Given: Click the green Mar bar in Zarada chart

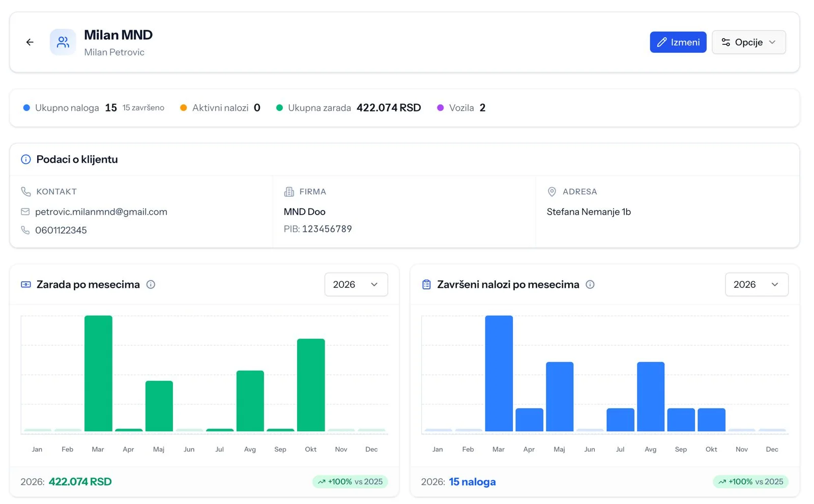Looking at the screenshot, I should point(98,373).
